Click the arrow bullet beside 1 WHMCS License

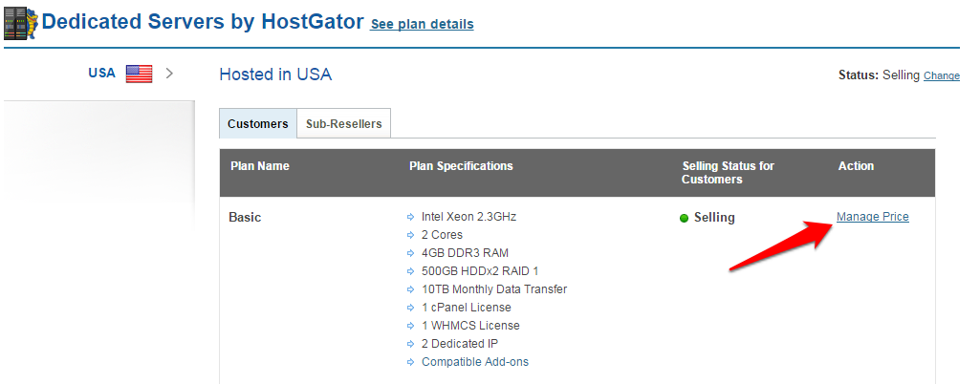[x=410, y=326]
